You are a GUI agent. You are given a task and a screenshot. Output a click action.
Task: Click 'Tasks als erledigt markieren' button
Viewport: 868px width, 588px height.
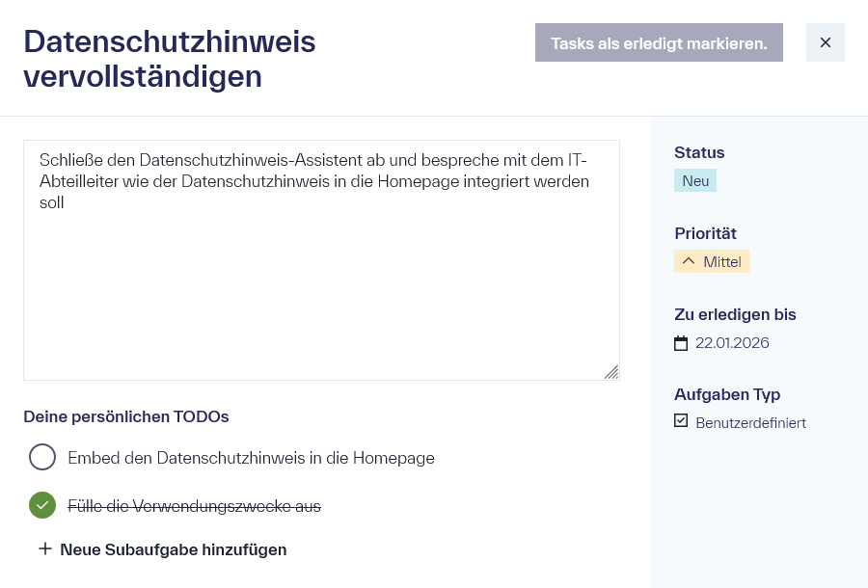[659, 42]
